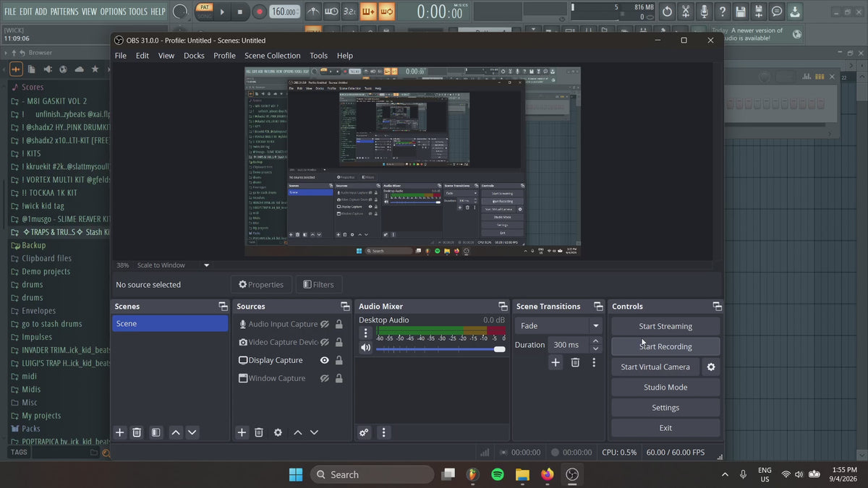The width and height of the screenshot is (868, 488).
Task: Mute Desktop Audio speaker icon
Action: point(366,348)
